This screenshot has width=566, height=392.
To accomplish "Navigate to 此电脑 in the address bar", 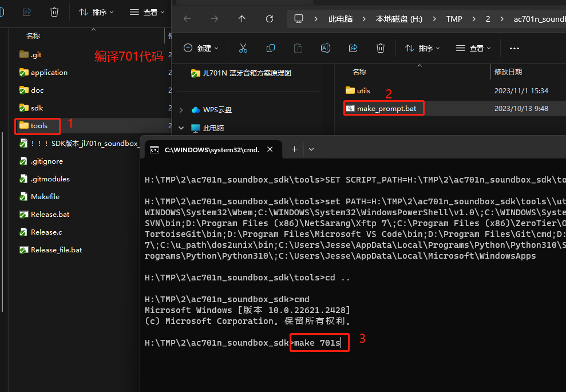I will 341,19.
